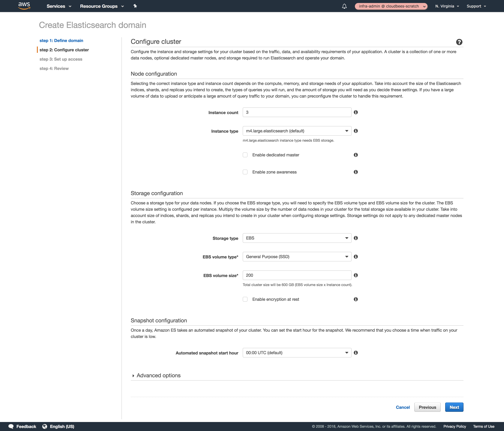Click the Next button
Image resolution: width=504 pixels, height=431 pixels.
(454, 407)
